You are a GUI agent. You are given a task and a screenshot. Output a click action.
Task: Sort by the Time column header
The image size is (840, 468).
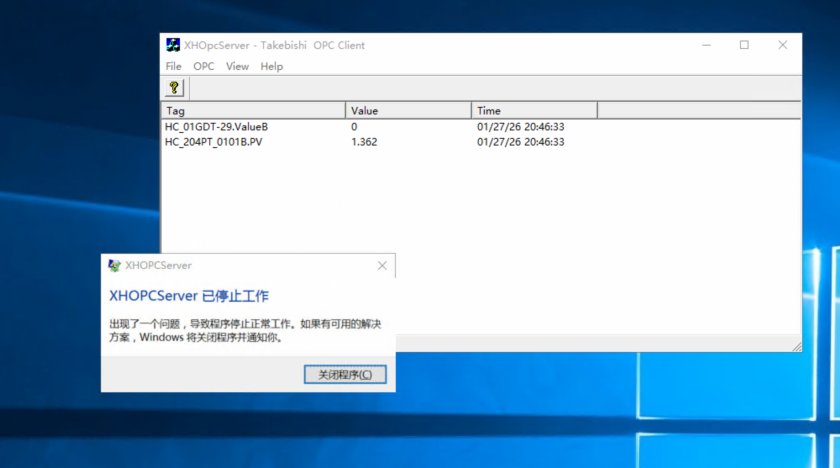coord(534,111)
